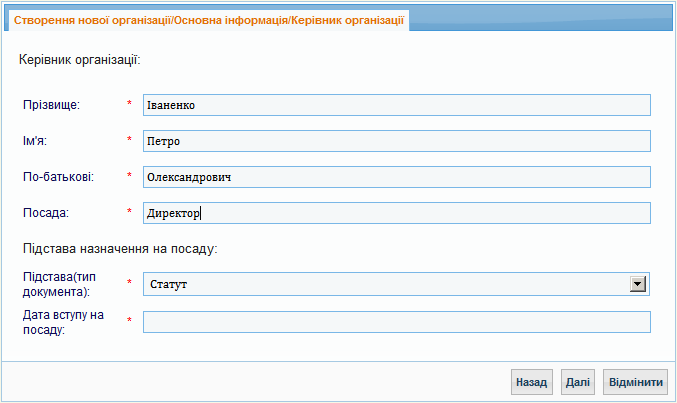Click the Підстава(тип документа) label
677x403 pixels.
(x=60, y=284)
